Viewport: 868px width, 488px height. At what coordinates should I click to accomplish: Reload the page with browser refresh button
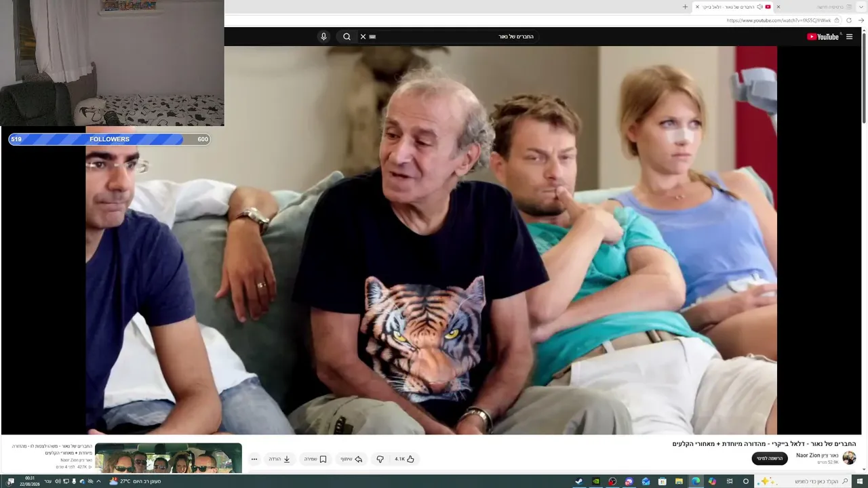tap(848, 20)
